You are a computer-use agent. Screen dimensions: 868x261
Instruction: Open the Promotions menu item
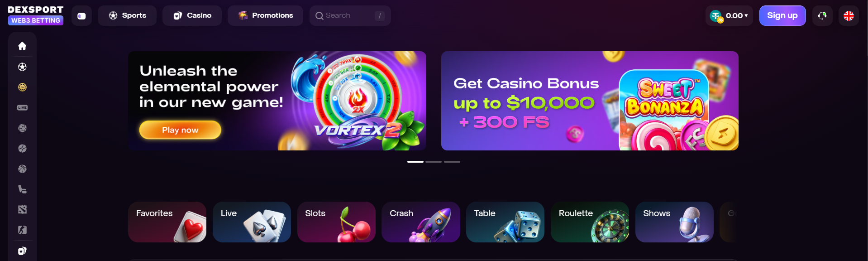[x=265, y=15]
